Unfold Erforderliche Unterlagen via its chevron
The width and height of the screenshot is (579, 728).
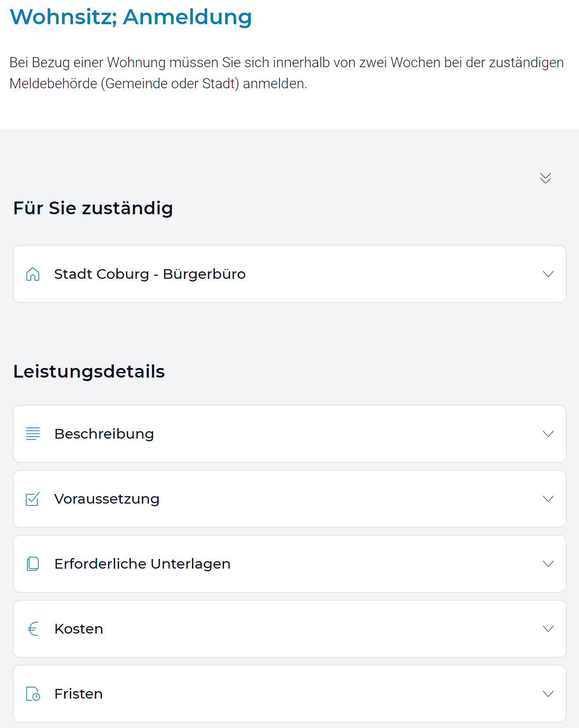[x=548, y=564]
